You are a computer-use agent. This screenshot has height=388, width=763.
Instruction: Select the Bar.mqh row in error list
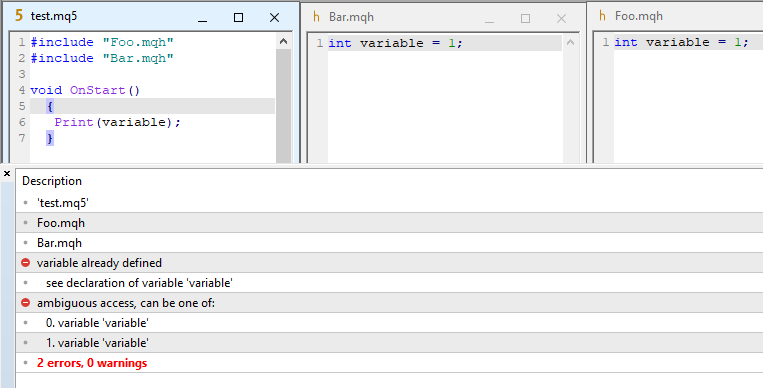click(x=389, y=243)
